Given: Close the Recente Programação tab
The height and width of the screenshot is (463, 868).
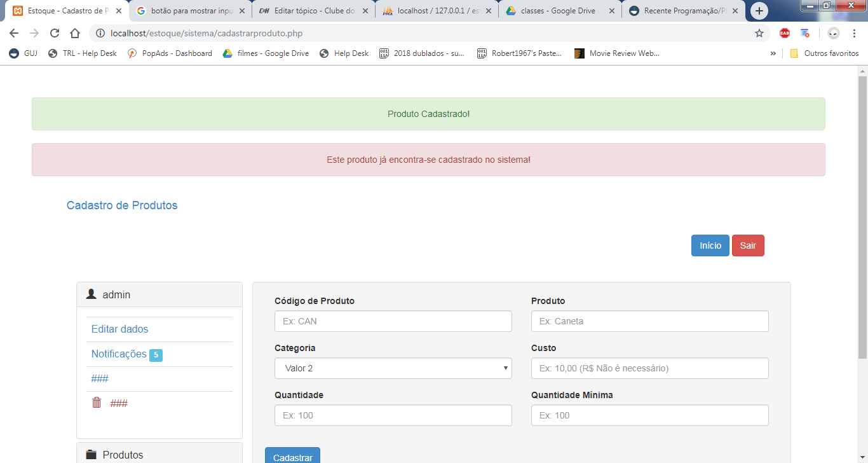Looking at the screenshot, I should point(735,11).
